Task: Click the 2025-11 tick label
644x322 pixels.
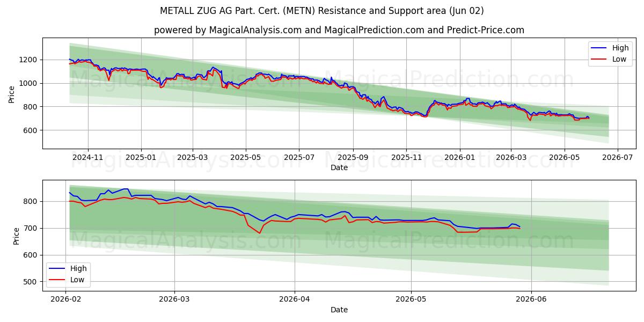Action: tap(406, 157)
